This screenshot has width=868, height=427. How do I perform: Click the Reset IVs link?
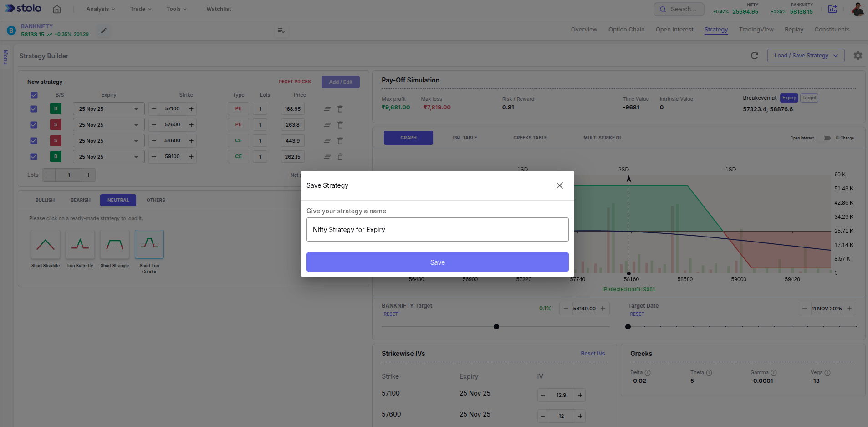pos(592,354)
